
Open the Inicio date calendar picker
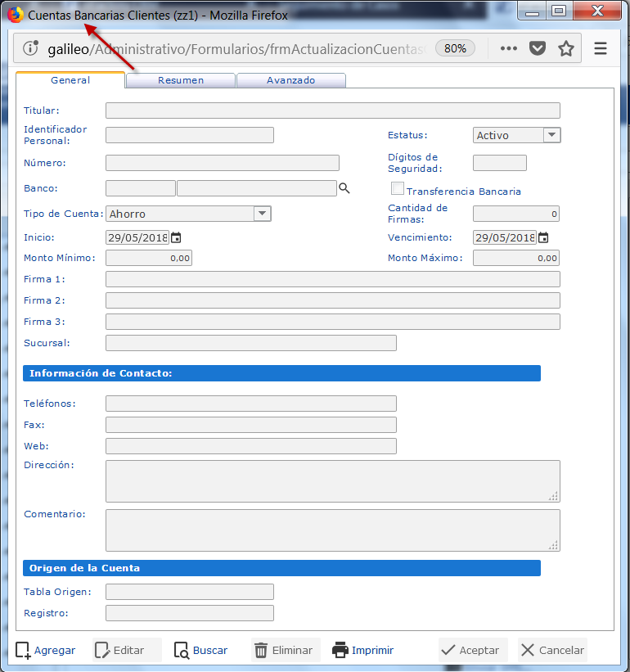[175, 237]
